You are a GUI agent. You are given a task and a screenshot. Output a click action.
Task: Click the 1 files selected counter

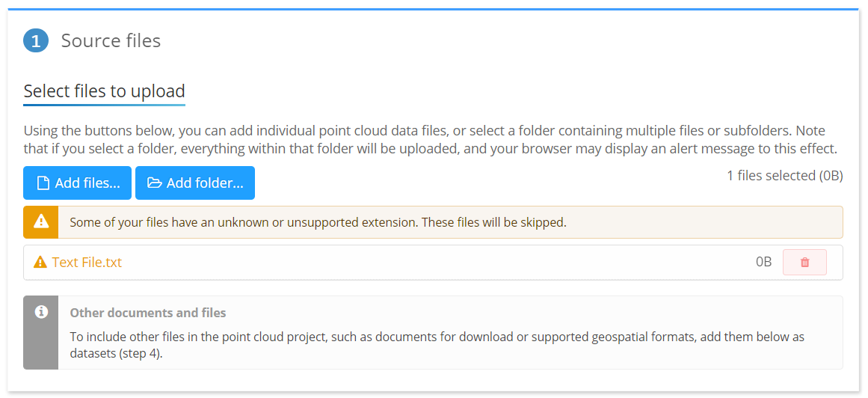click(x=784, y=176)
